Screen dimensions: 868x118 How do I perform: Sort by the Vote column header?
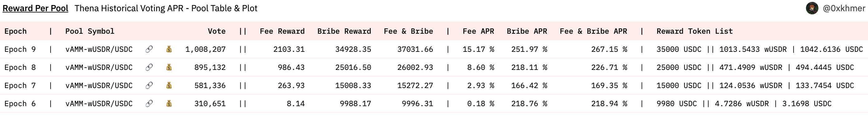(x=217, y=31)
